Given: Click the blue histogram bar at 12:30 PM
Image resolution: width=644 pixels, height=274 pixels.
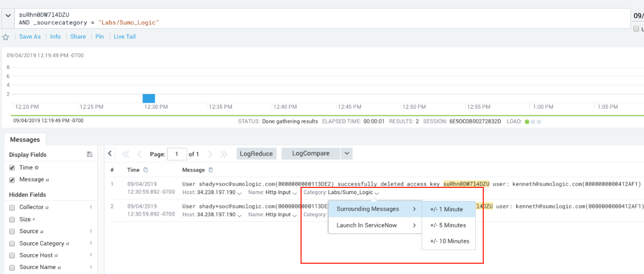Looking at the screenshot, I should 149,98.
